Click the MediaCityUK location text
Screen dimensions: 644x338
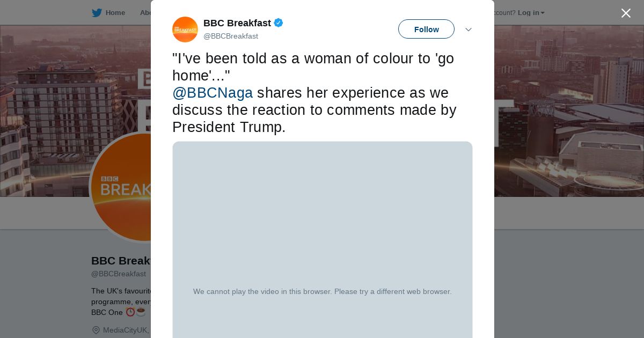[x=126, y=330]
